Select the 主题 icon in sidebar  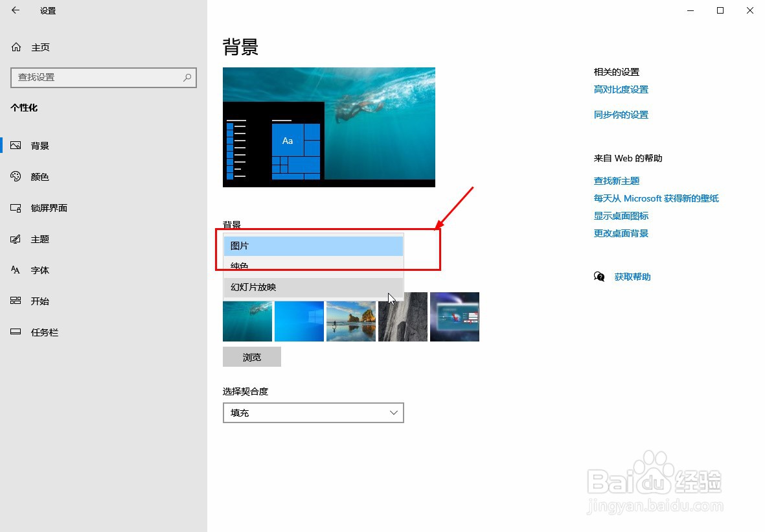pyautogui.click(x=16, y=239)
